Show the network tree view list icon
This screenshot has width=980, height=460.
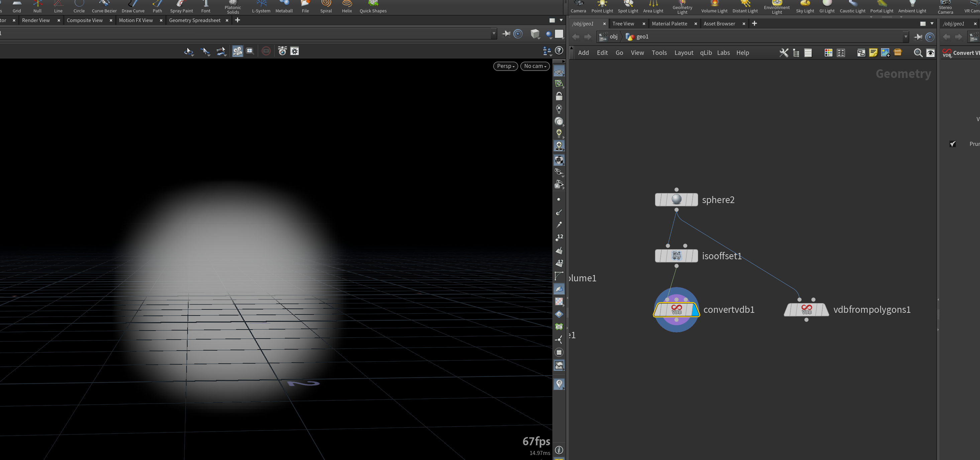(x=796, y=53)
